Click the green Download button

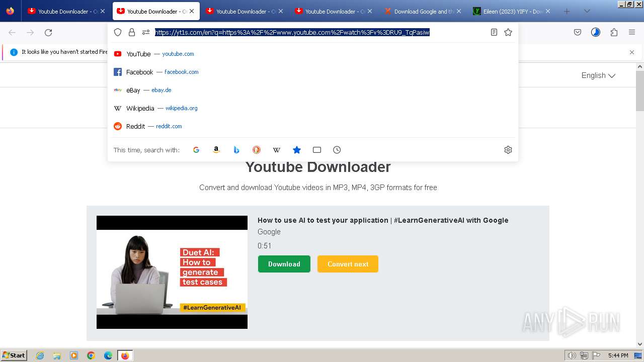(x=284, y=264)
